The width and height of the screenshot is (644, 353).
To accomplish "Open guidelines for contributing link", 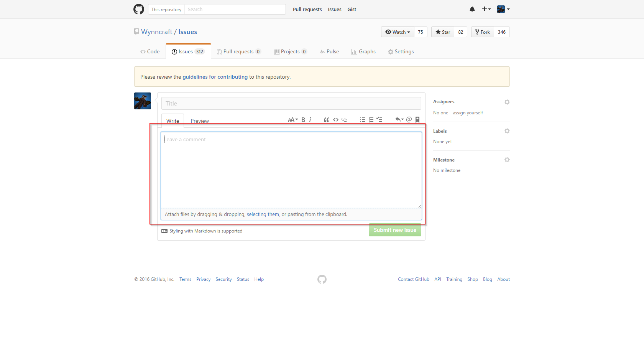I will [x=215, y=77].
